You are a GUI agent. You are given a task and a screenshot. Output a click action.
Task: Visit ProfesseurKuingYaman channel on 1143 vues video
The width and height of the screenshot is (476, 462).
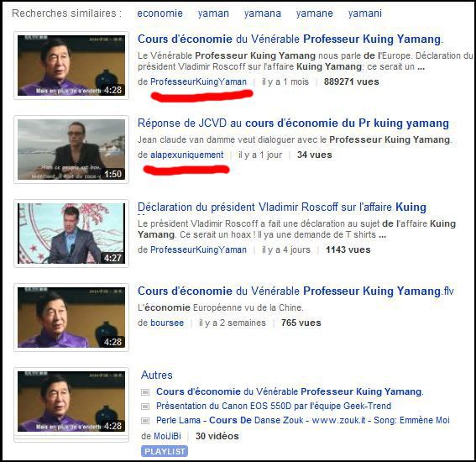pyautogui.click(x=198, y=249)
